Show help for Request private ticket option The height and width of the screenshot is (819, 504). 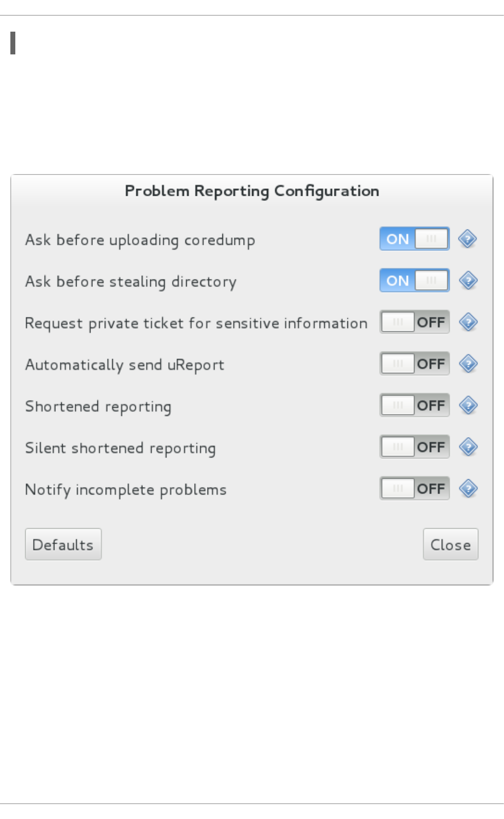(x=467, y=322)
